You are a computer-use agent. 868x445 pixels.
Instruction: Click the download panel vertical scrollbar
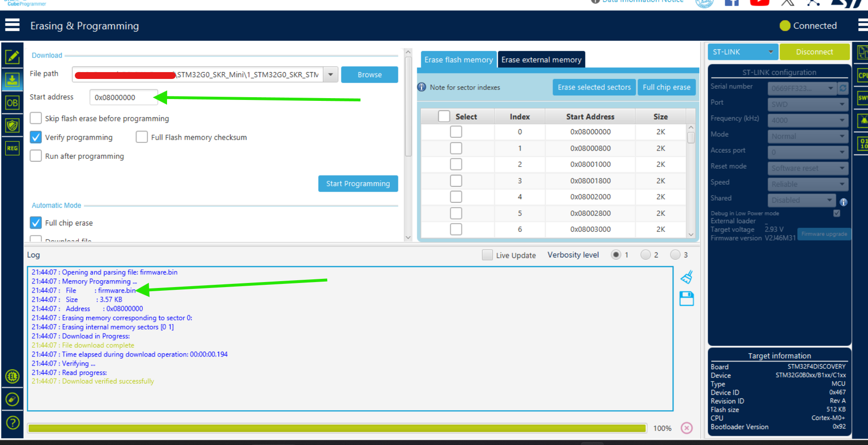[x=408, y=106]
